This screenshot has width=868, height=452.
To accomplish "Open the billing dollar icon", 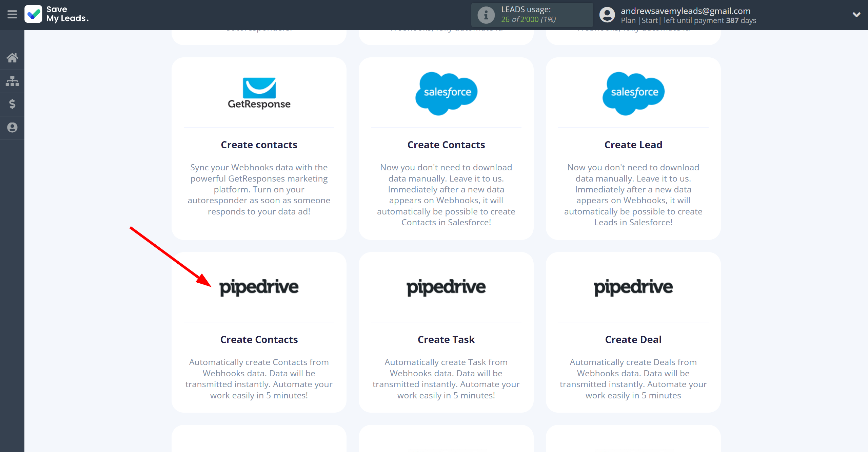I will pos(12,104).
